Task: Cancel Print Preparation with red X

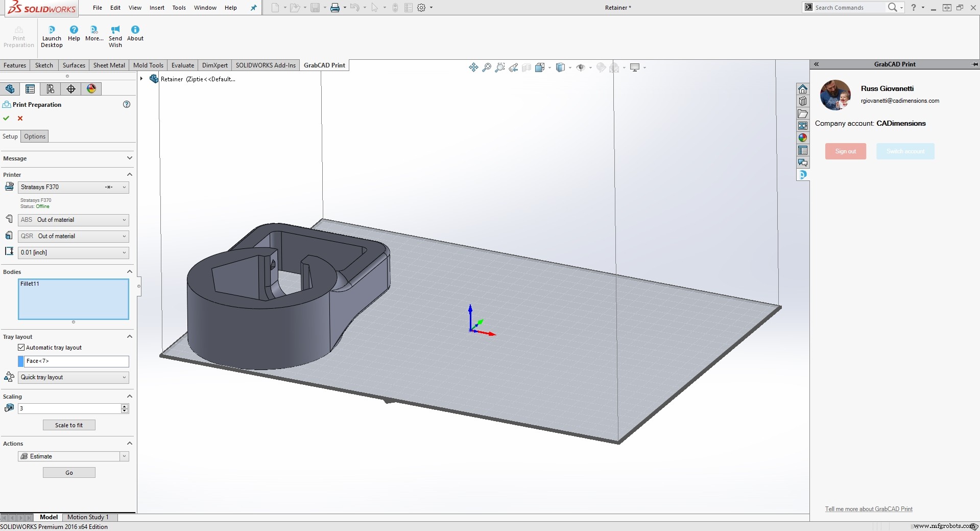Action: 20,118
